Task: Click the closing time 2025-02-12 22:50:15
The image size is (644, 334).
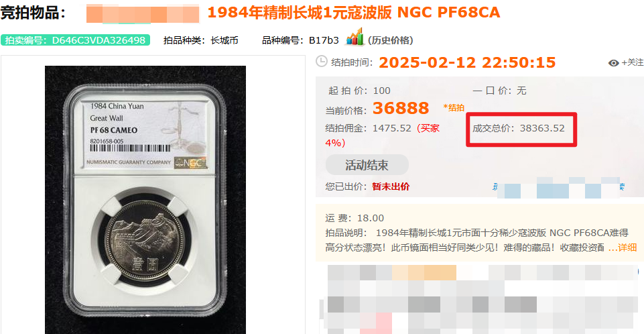Action: [467, 62]
